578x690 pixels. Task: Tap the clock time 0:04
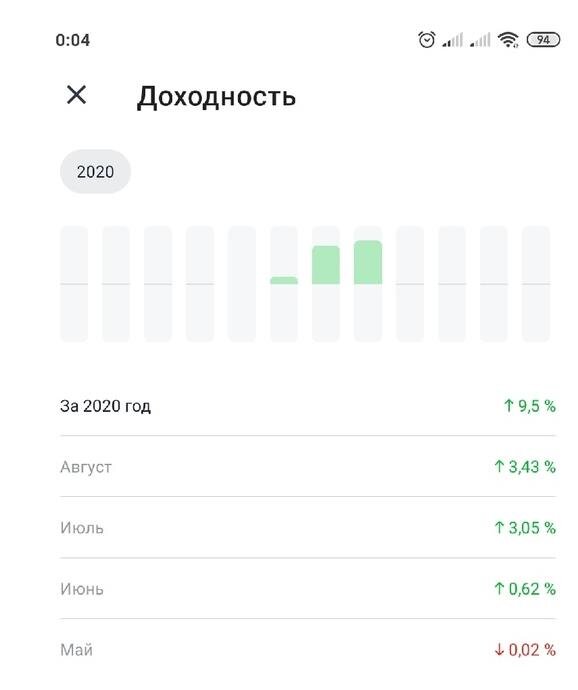pos(73,40)
